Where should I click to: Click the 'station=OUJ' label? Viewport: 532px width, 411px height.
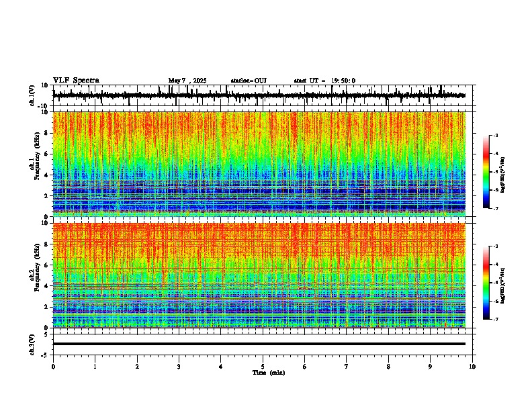tap(249, 81)
